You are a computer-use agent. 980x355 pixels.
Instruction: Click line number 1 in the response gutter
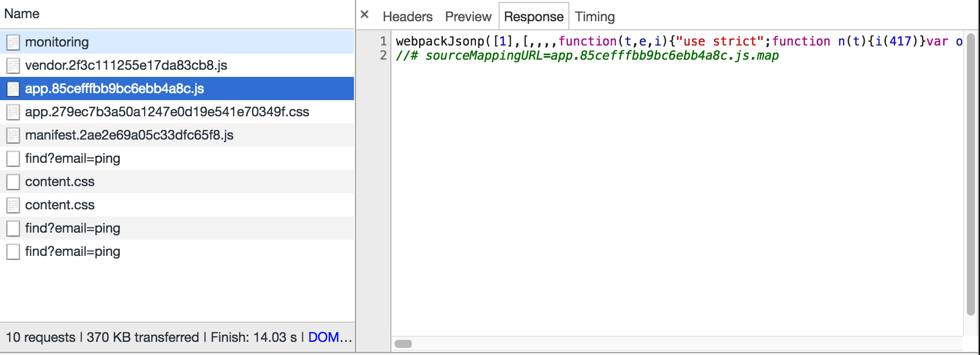[x=383, y=41]
